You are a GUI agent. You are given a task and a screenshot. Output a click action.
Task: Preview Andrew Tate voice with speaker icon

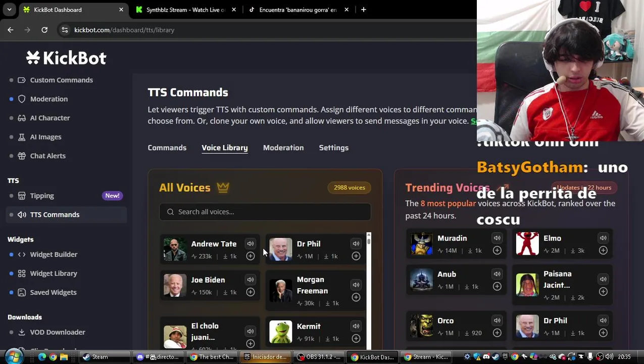[250, 244]
